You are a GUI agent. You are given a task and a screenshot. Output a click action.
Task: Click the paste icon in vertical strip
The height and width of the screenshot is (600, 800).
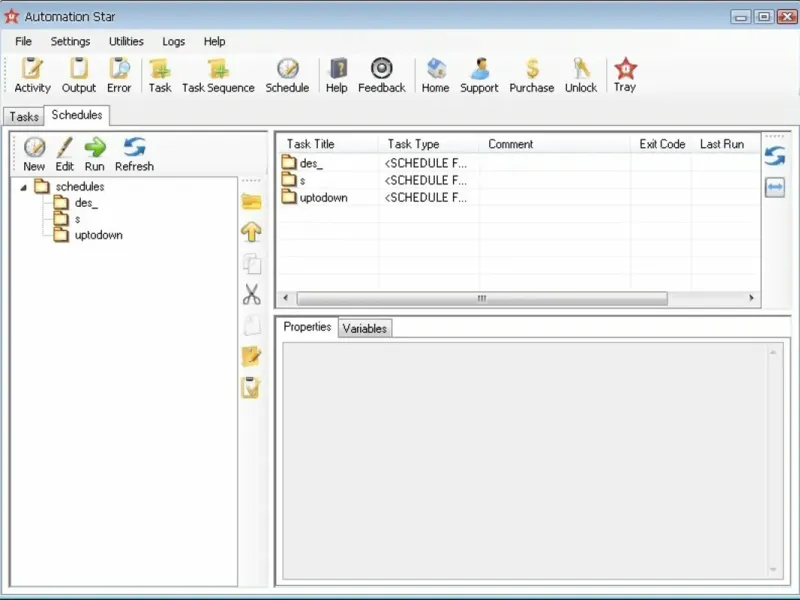click(x=252, y=325)
